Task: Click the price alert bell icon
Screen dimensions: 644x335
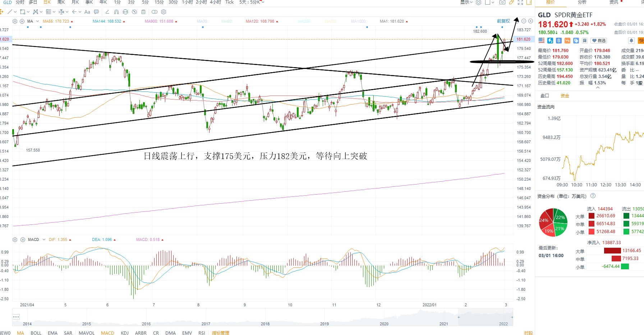Action: [x=631, y=41]
